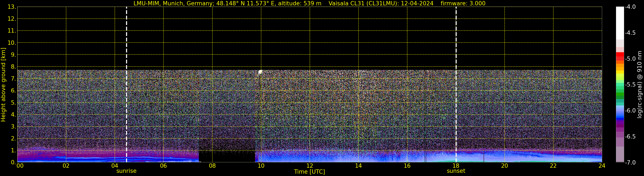Click the 12 tick label on the time axis
Viewport: 644px width, 176px height.
click(x=310, y=166)
